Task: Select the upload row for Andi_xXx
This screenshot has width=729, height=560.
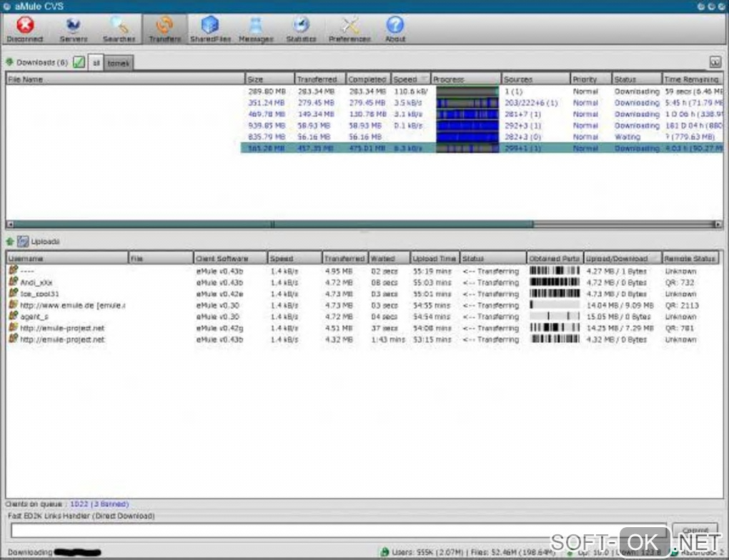Action: [x=364, y=282]
